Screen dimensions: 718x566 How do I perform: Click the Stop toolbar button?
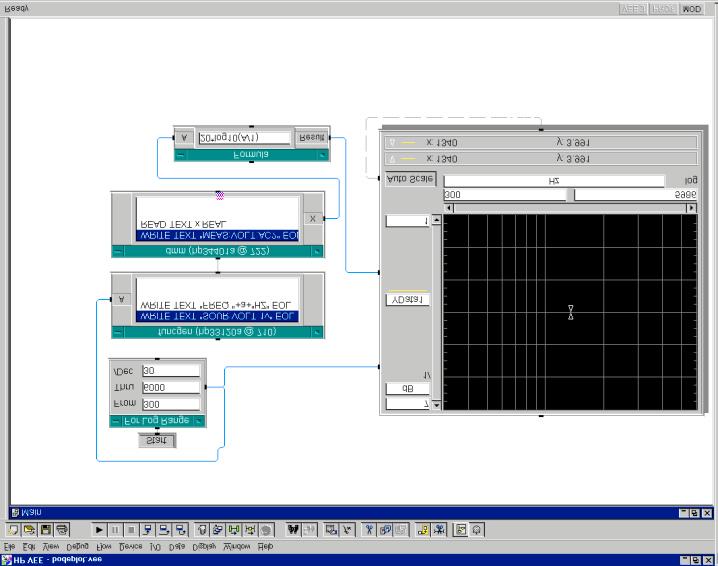click(x=131, y=530)
